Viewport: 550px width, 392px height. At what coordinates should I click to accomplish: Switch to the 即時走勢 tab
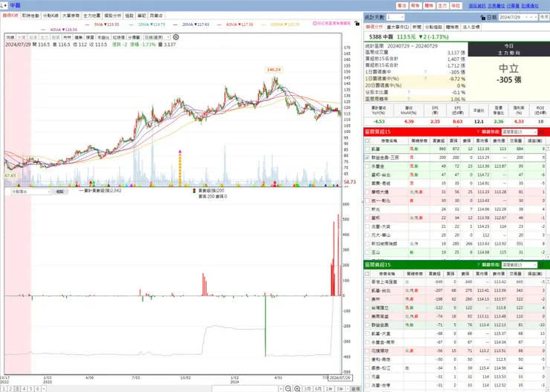(30, 16)
